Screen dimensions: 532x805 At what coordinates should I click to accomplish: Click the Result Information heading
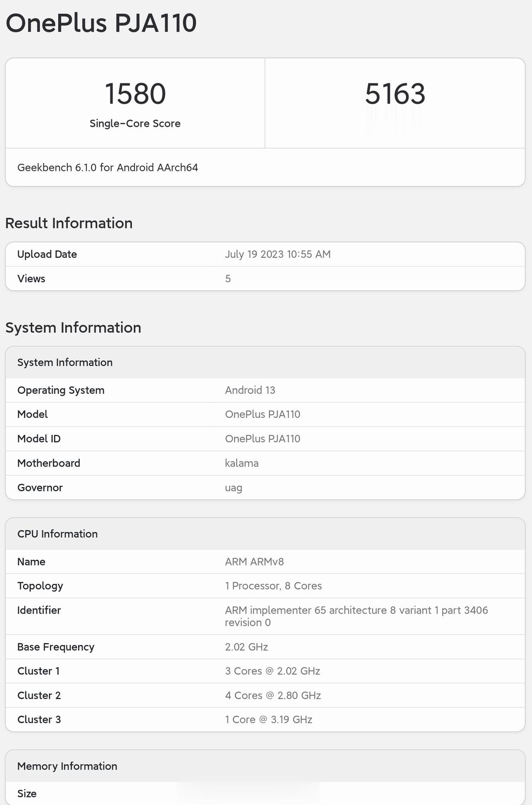(x=69, y=223)
